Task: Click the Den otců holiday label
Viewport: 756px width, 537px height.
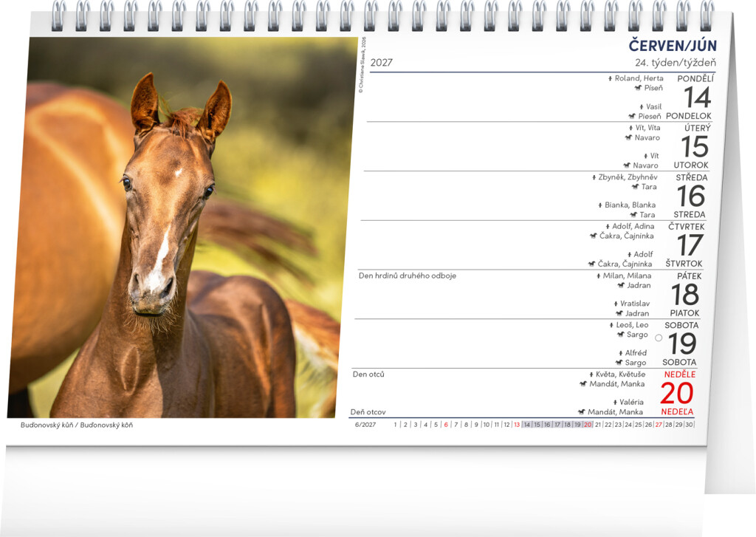Action: click(368, 374)
